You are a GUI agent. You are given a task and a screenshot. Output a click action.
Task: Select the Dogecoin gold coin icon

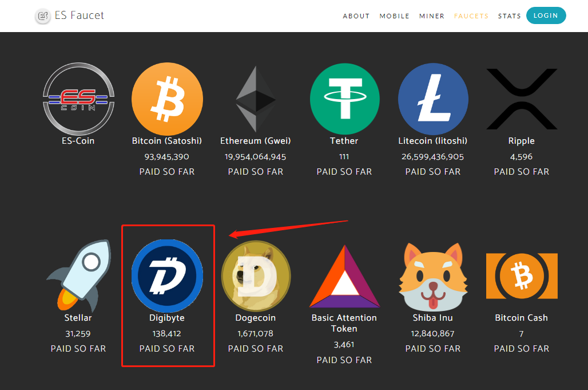pyautogui.click(x=256, y=276)
